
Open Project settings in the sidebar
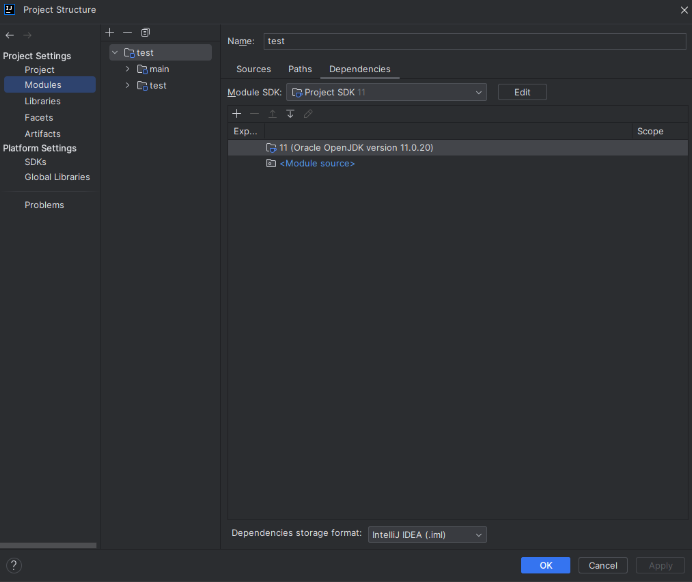click(39, 70)
